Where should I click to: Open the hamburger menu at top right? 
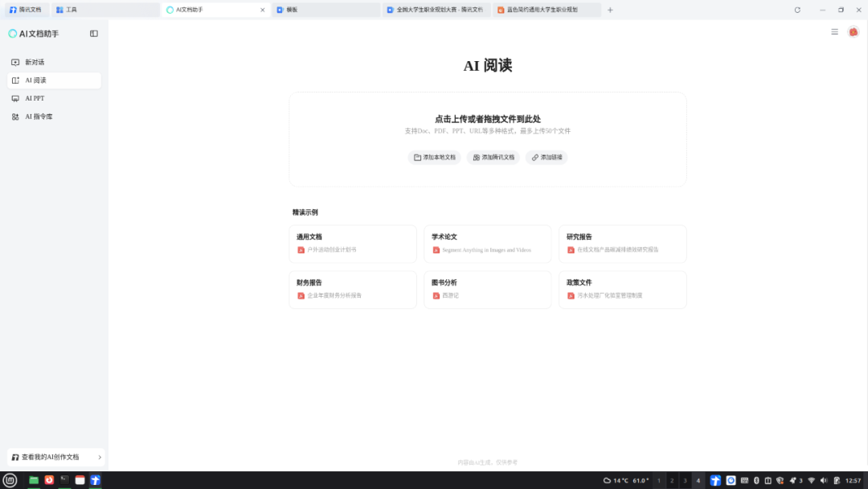click(834, 32)
